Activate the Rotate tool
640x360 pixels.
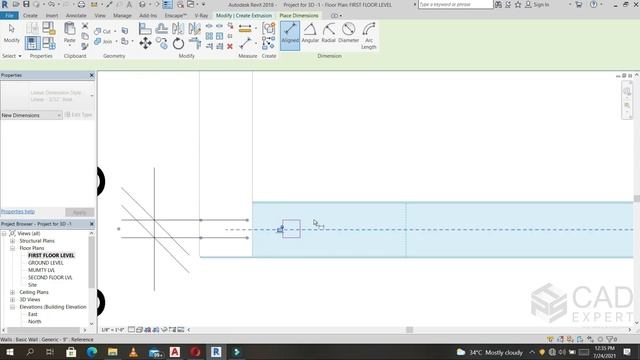click(x=178, y=43)
